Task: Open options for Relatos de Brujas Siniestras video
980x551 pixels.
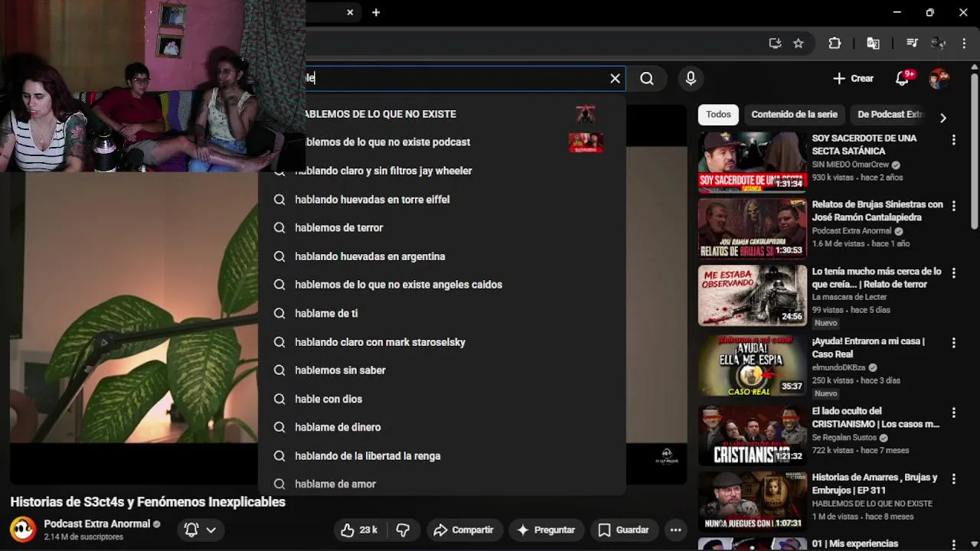Action: click(953, 206)
